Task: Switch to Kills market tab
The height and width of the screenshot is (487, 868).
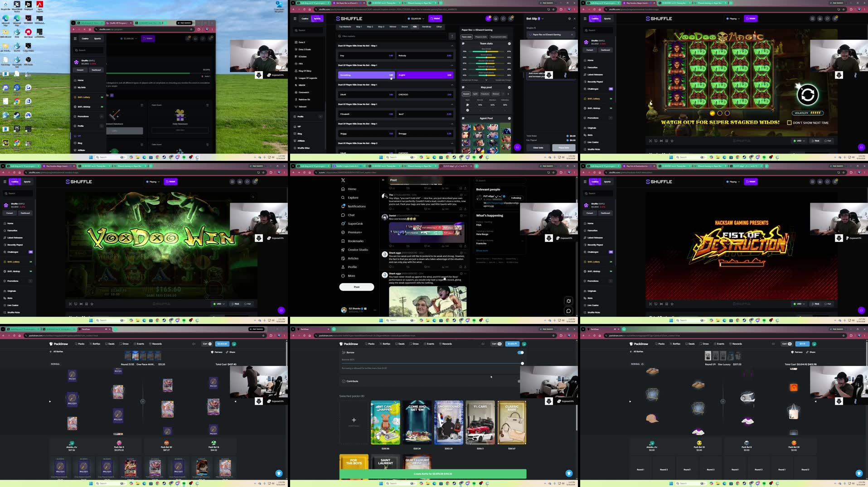Action: point(415,27)
